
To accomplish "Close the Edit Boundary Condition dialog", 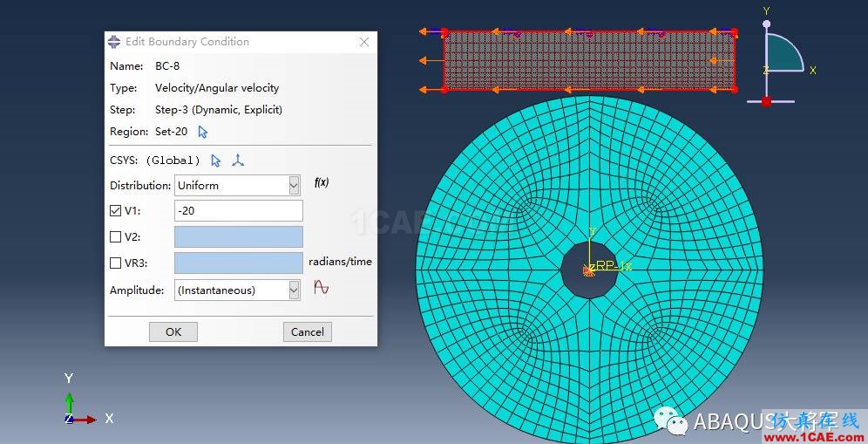I will click(x=363, y=42).
